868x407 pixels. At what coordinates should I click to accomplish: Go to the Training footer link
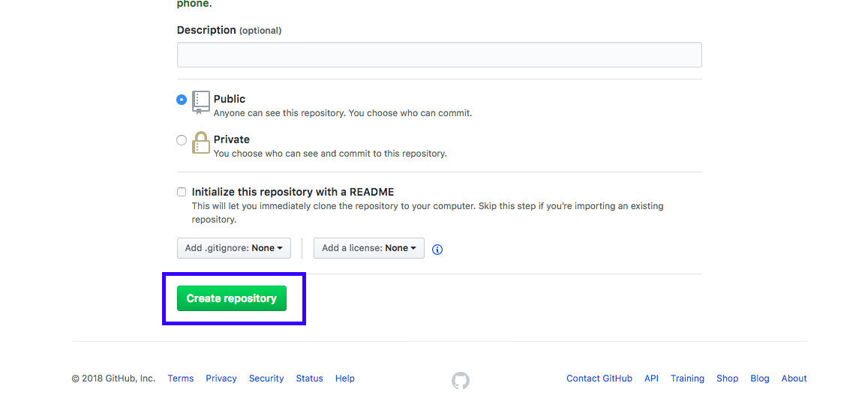pyautogui.click(x=687, y=379)
